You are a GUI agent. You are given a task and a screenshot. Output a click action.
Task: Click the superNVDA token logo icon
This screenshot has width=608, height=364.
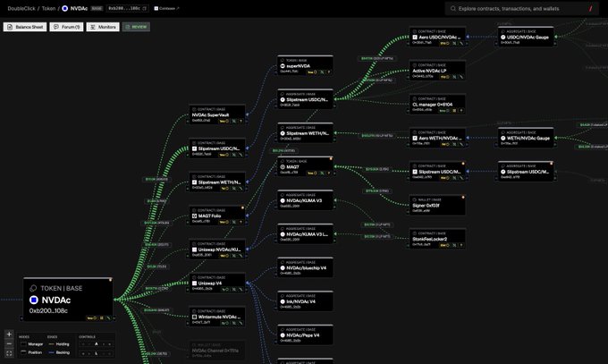pyautogui.click(x=283, y=66)
